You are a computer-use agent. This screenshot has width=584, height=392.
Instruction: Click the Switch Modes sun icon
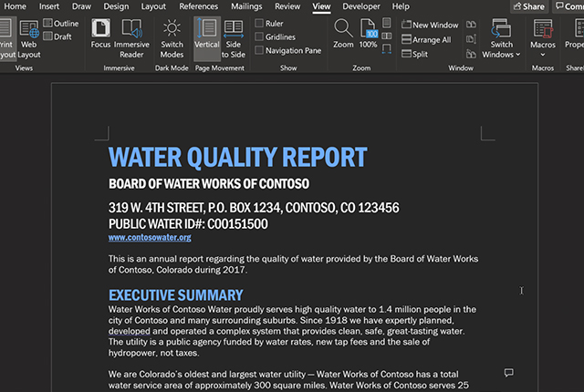coord(172,28)
